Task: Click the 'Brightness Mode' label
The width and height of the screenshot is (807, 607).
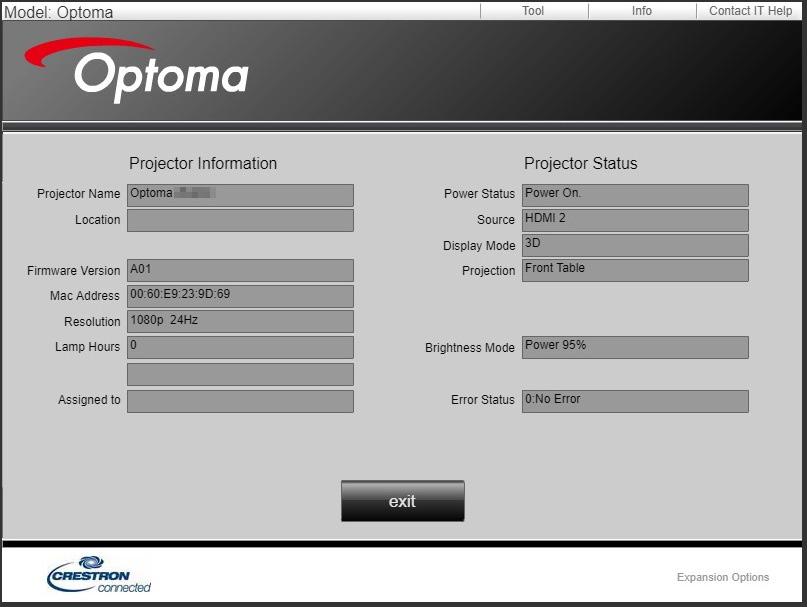Action: click(x=469, y=348)
